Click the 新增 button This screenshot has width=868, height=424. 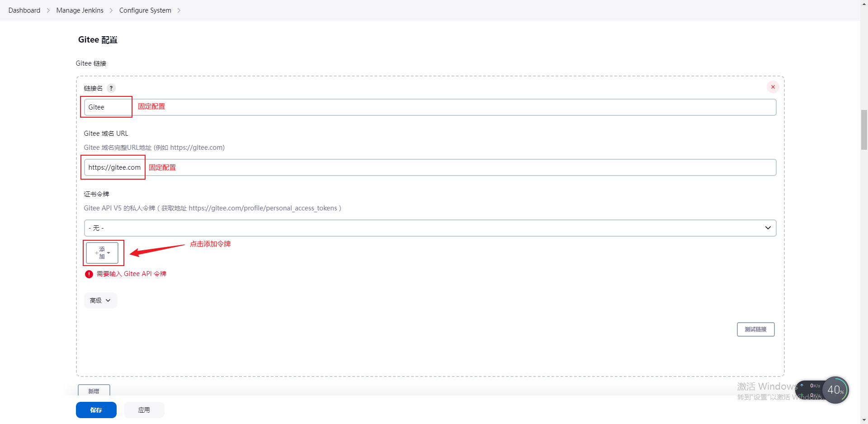pos(94,391)
